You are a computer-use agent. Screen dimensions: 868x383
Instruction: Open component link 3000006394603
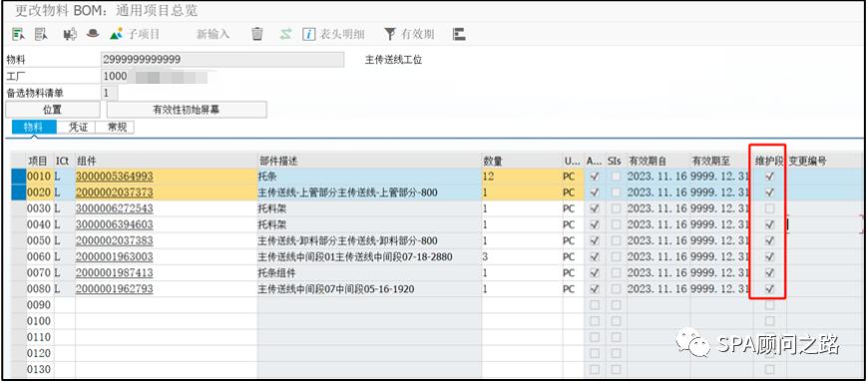click(115, 224)
